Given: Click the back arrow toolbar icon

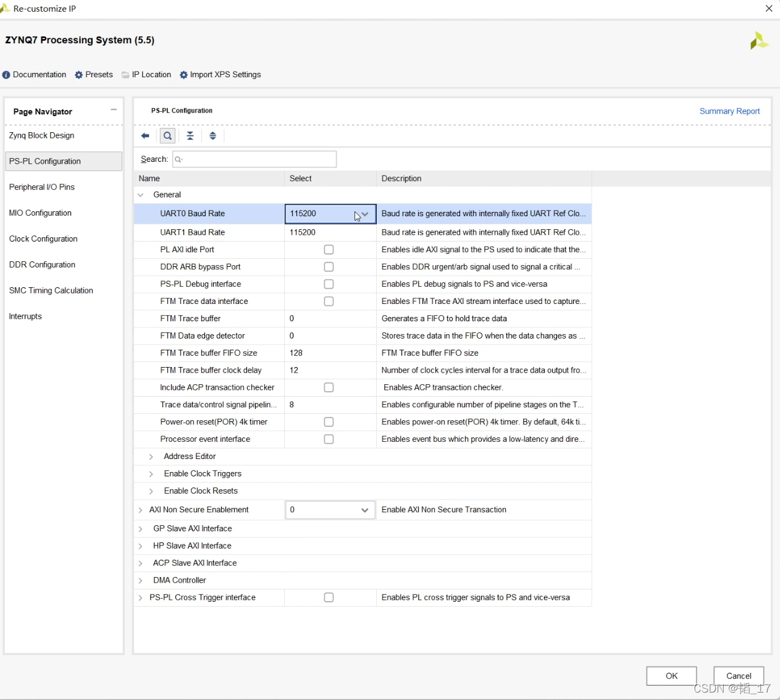Looking at the screenshot, I should coord(145,136).
